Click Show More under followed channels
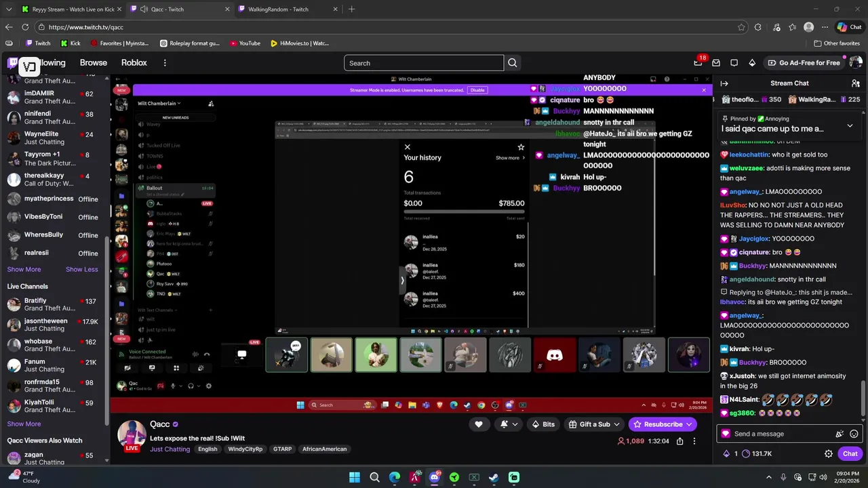Screen dimensions: 868x488 24,269
